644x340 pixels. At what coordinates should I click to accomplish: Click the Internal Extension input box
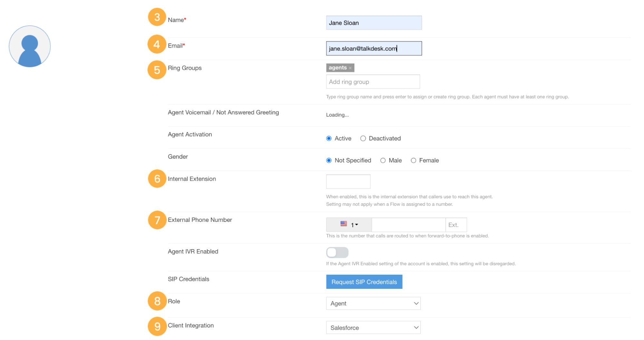click(348, 181)
